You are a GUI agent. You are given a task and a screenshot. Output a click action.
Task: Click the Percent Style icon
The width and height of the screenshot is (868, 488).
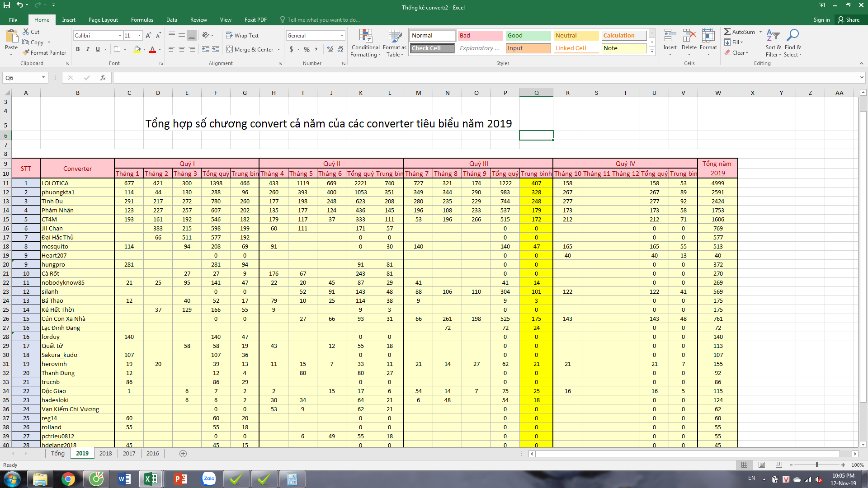tap(307, 49)
